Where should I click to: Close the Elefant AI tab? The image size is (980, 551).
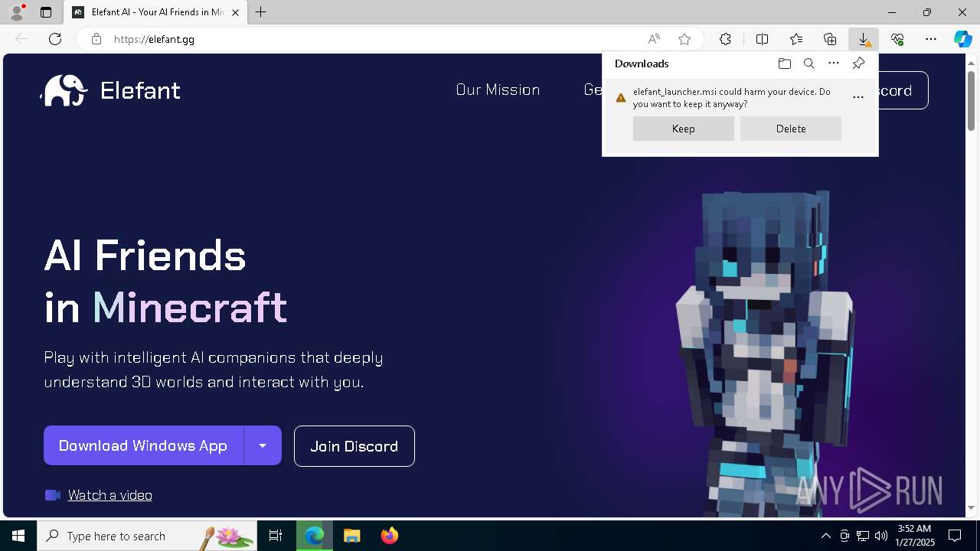235,12
